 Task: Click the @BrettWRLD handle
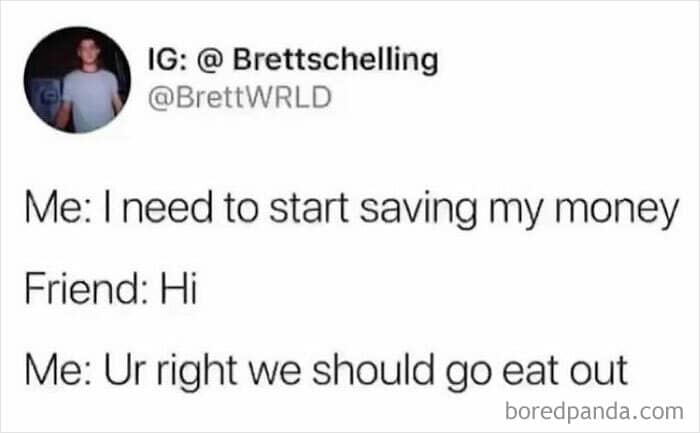click(x=240, y=98)
